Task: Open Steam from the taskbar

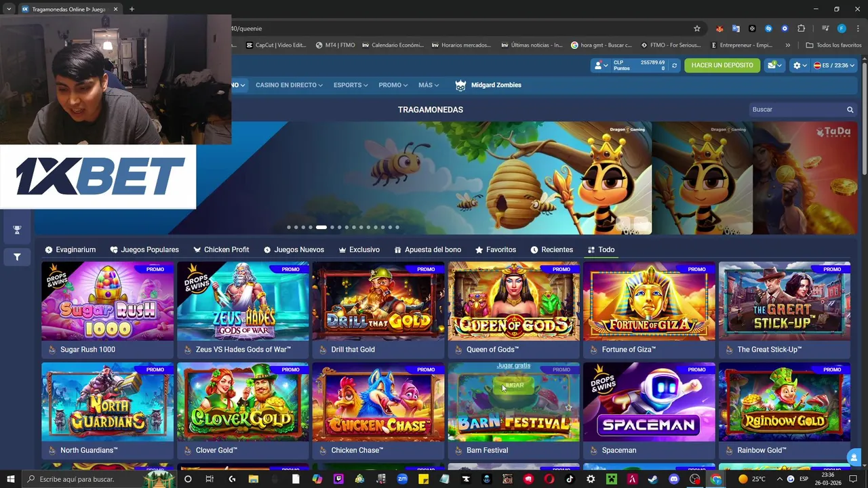Action: click(x=652, y=479)
